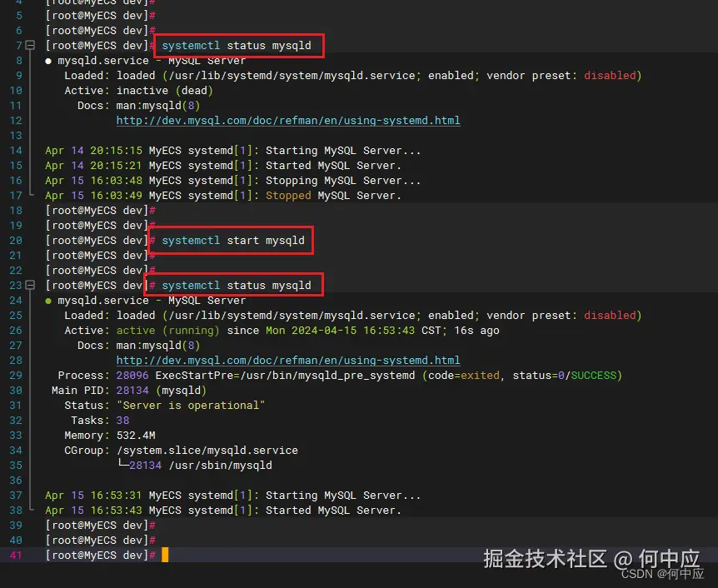Click 'man:mysqld(8)' on line 27
The width and height of the screenshot is (718, 588).
[158, 346]
